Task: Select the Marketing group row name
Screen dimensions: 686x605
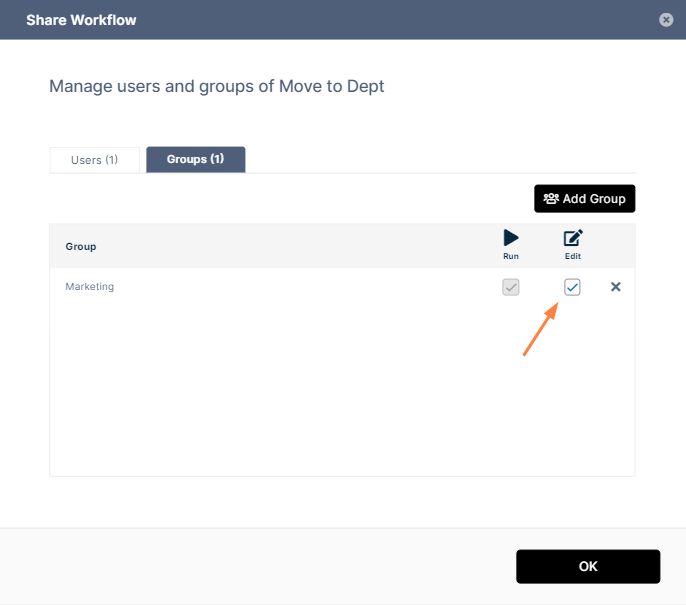Action: click(x=90, y=287)
